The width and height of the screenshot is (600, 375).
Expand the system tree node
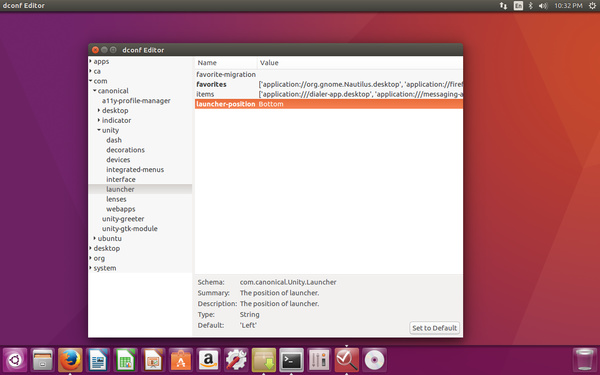tap(91, 268)
